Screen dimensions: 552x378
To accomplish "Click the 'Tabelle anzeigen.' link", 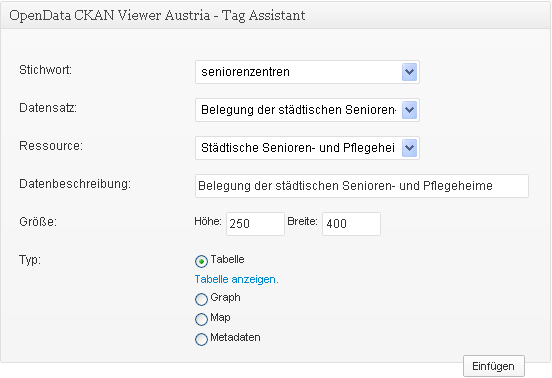I will pos(237,279).
